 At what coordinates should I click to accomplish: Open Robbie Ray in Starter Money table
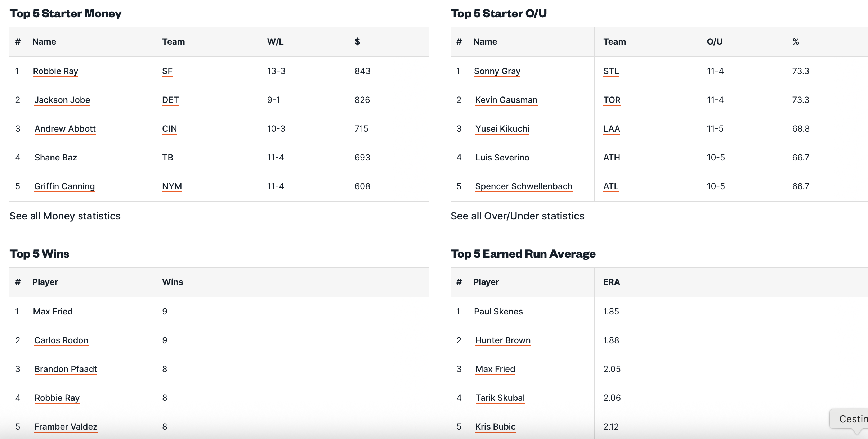click(x=55, y=71)
